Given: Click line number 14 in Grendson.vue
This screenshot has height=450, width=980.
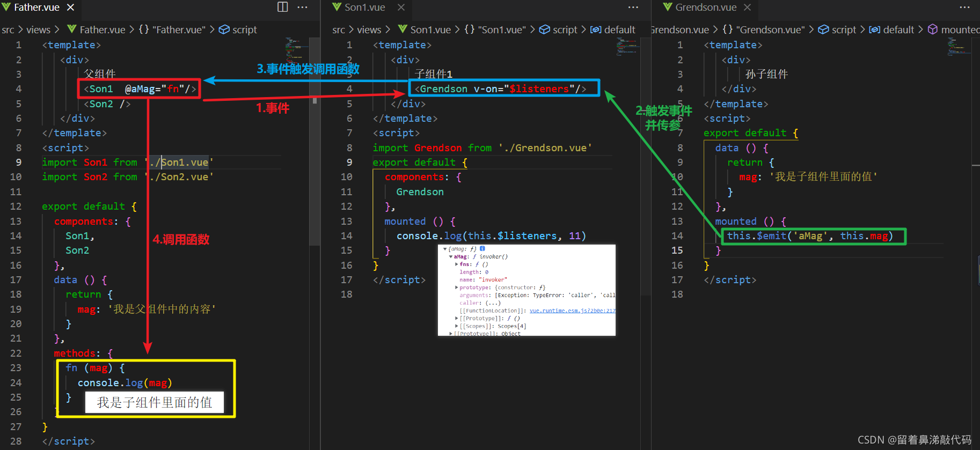Looking at the screenshot, I should coord(677,236).
